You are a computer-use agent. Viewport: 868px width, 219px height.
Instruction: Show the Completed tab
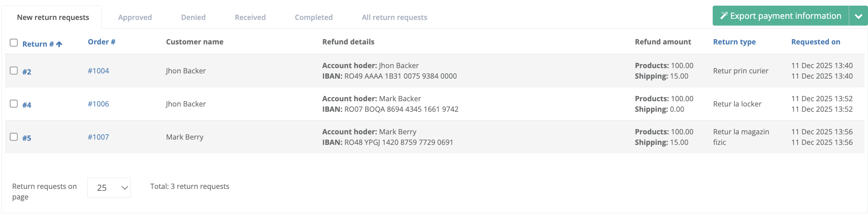[x=314, y=17]
